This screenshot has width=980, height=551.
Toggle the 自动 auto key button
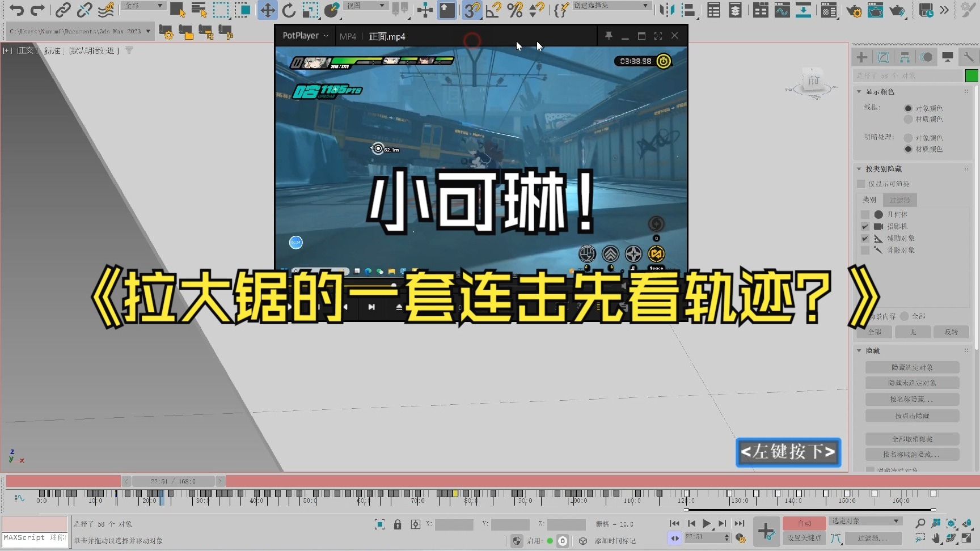pos(804,523)
